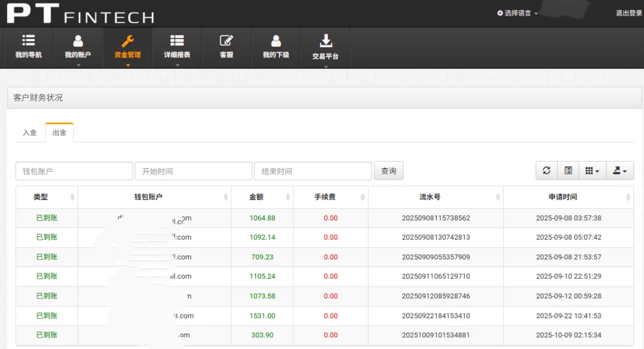
Task: Open 我的下级 user icon
Action: pos(276,41)
